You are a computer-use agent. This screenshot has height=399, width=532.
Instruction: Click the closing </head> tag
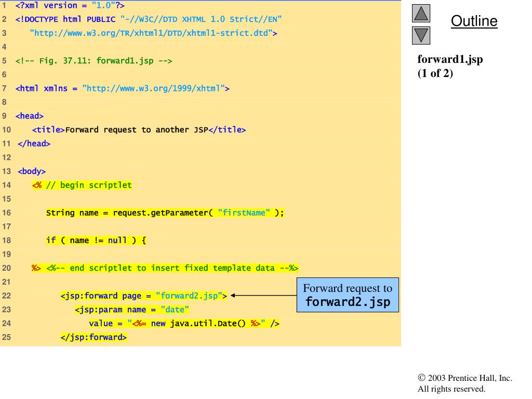pyautogui.click(x=34, y=144)
